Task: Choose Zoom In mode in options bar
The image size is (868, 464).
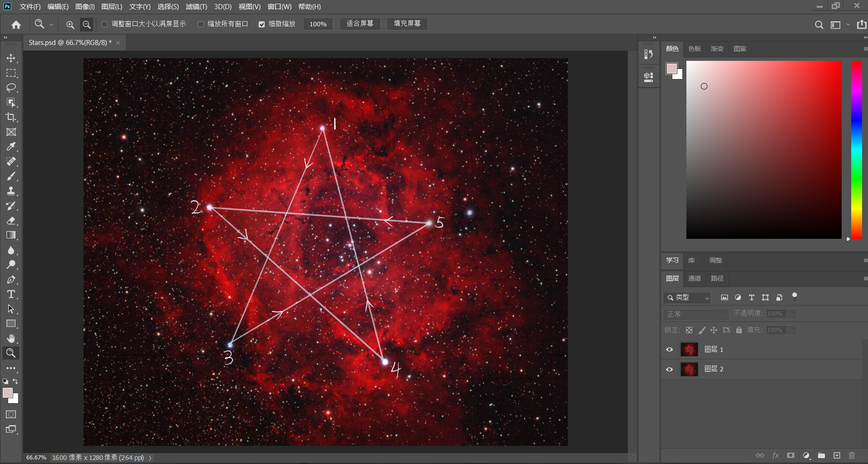Action: click(70, 25)
